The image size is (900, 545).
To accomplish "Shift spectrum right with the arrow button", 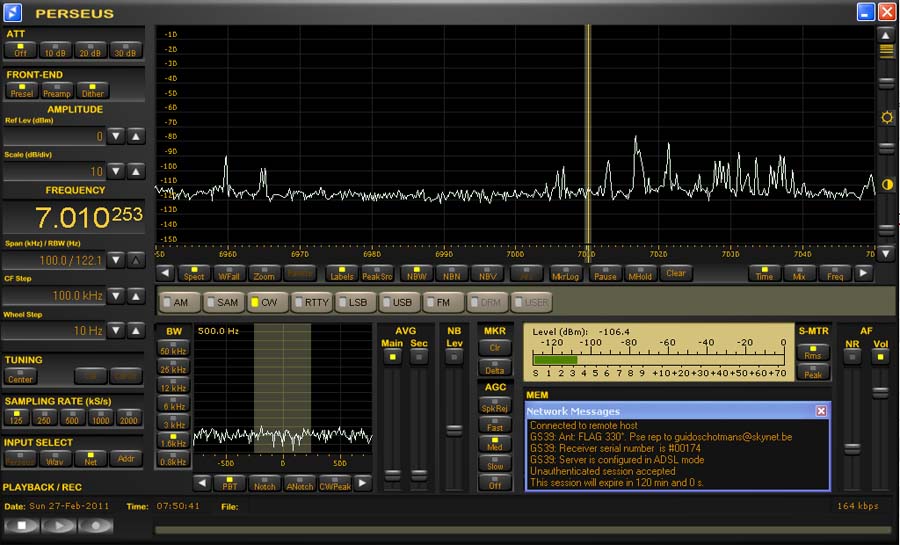I will click(x=863, y=273).
